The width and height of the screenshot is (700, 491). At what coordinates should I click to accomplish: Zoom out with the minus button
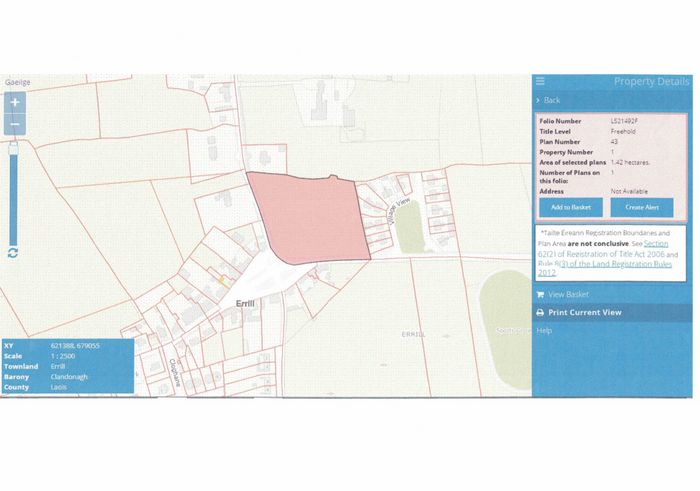point(15,124)
